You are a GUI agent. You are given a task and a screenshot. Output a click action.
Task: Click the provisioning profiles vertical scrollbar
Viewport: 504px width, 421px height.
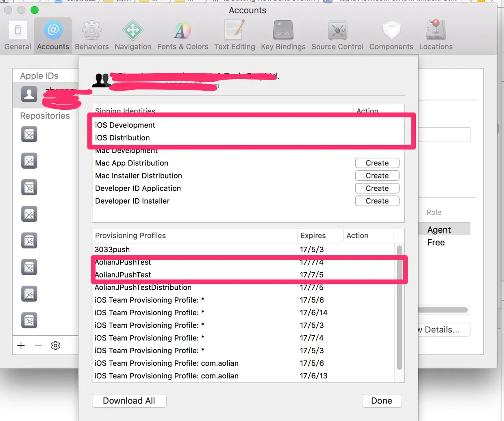[400, 307]
